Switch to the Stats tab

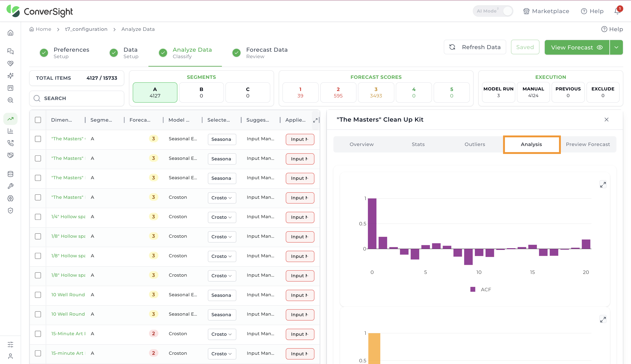[418, 145]
